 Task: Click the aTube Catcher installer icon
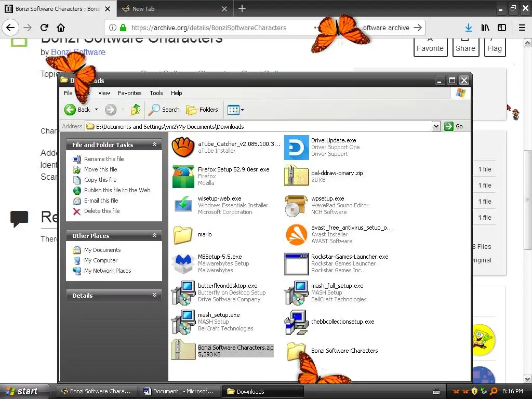tap(183, 147)
